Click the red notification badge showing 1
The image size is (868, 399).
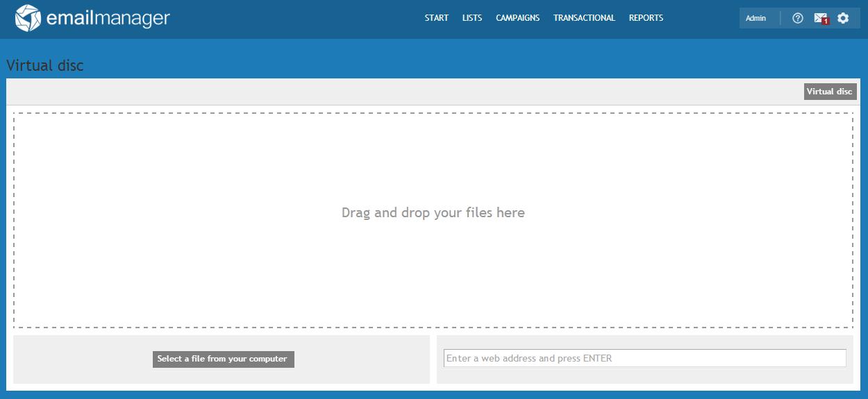pos(825,22)
